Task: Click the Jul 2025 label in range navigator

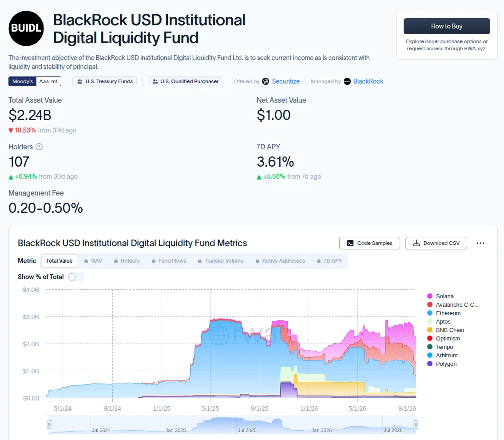Action: (x=247, y=430)
